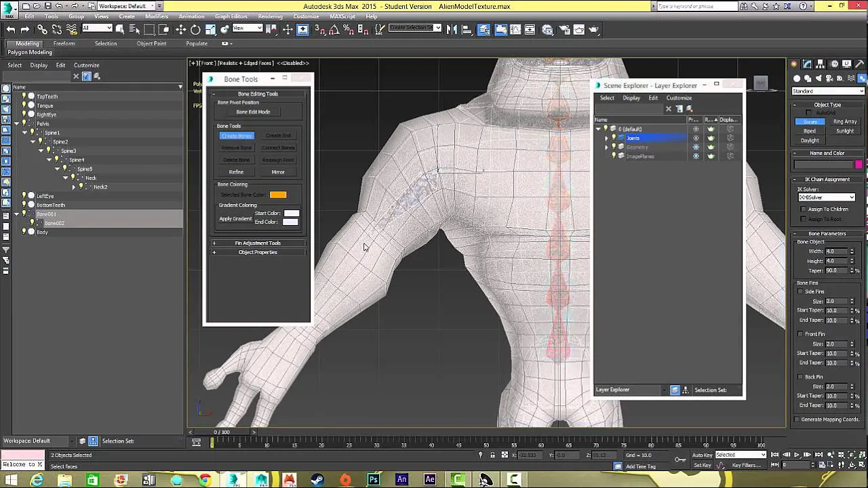Open the IK Solver dropdown
This screenshot has width=868, height=488.
click(826, 197)
